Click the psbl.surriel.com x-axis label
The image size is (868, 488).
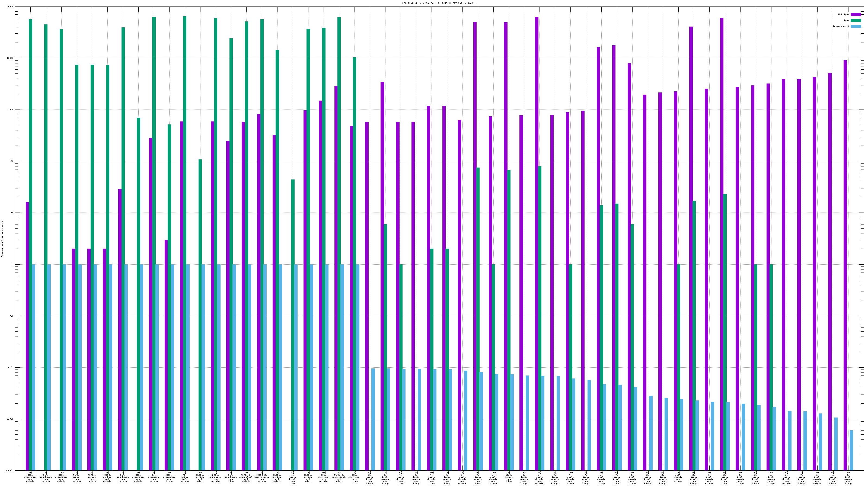tap(215, 477)
